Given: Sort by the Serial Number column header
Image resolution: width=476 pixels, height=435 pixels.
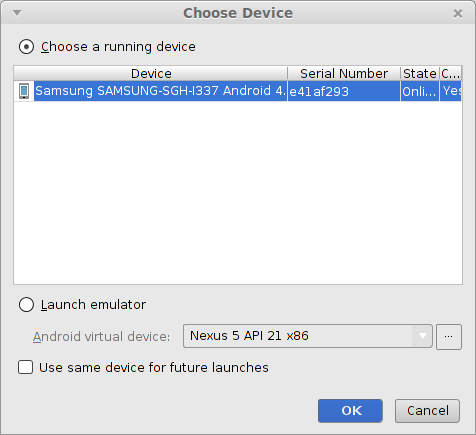Looking at the screenshot, I should pos(344,73).
